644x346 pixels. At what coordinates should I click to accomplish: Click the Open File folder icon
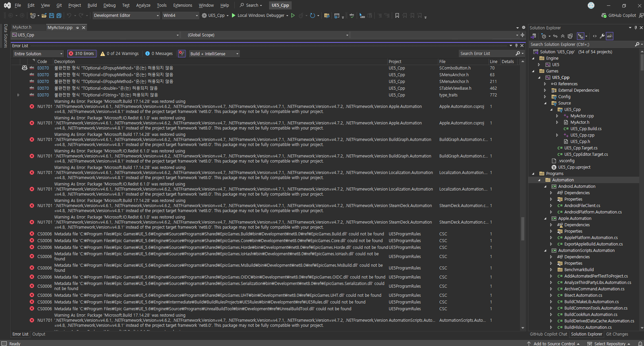44,16
